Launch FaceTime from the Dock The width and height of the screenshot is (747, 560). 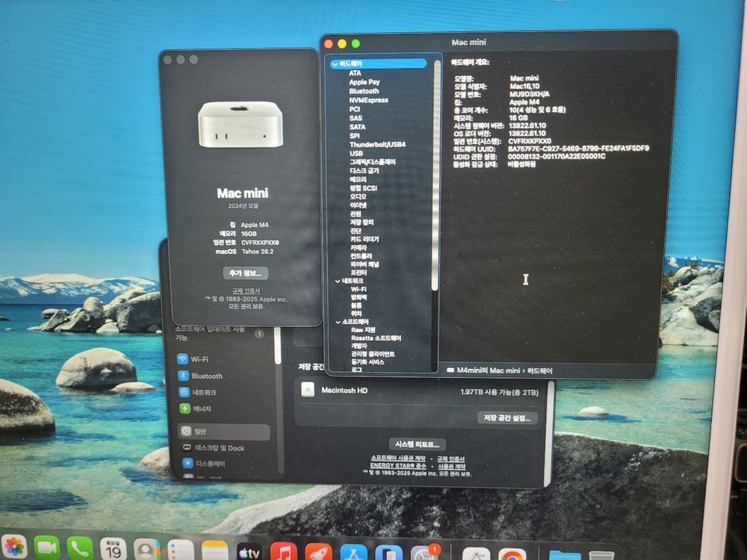(x=46, y=547)
